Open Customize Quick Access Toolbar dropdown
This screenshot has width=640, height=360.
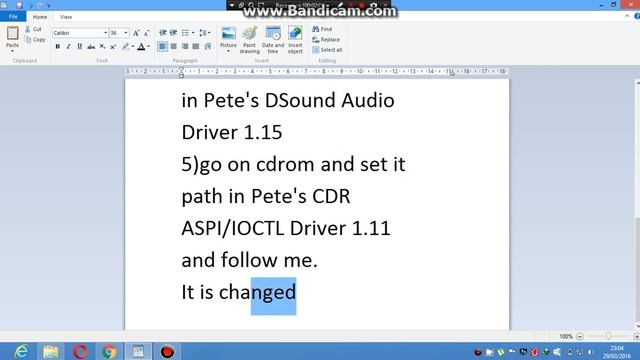tap(49, 6)
